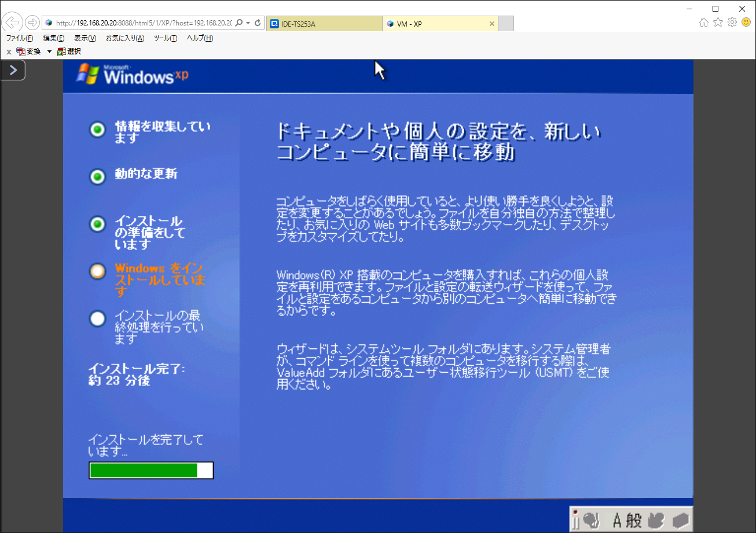Click the site favicon in the address bar

tap(49, 23)
